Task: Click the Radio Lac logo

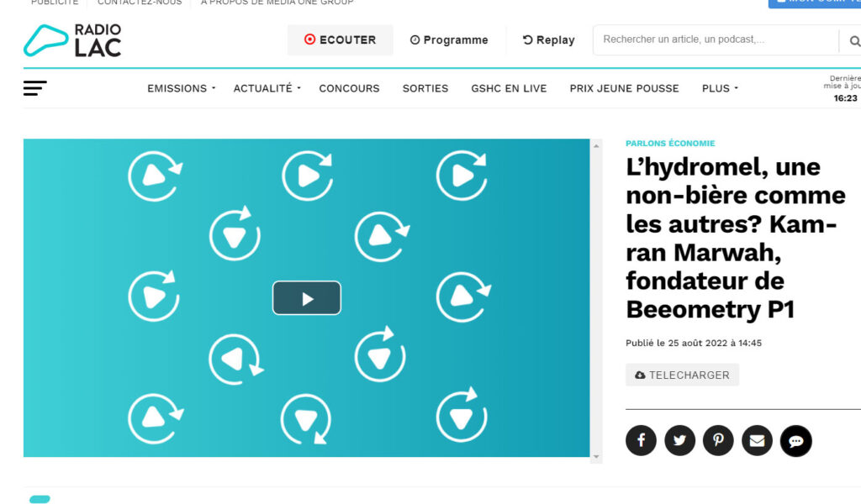Action: (x=72, y=40)
